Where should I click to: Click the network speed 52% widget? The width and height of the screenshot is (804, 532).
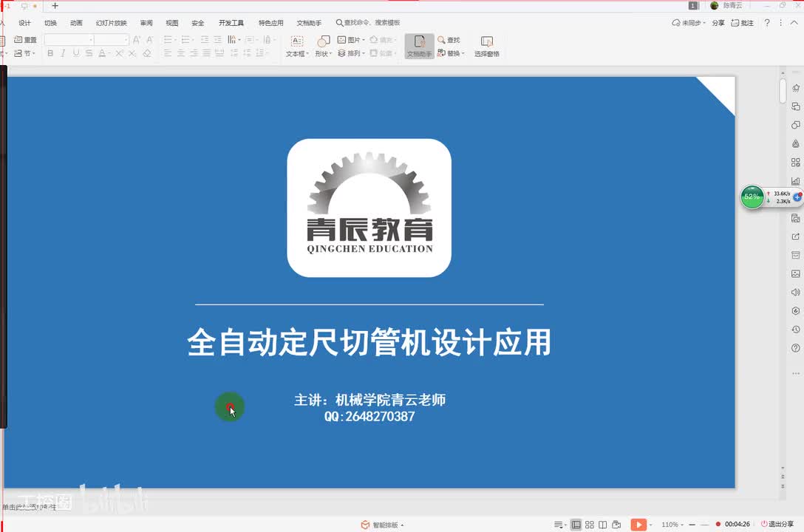[752, 197]
